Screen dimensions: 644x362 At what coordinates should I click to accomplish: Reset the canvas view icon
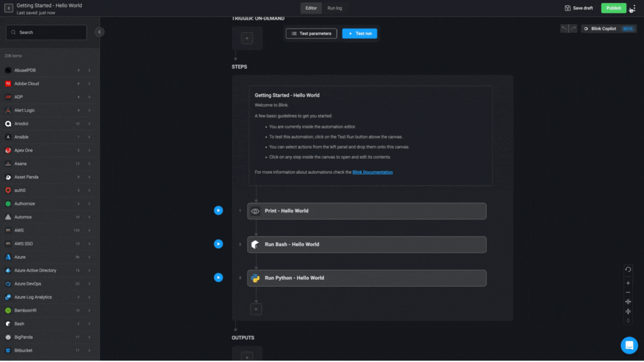coord(628,270)
